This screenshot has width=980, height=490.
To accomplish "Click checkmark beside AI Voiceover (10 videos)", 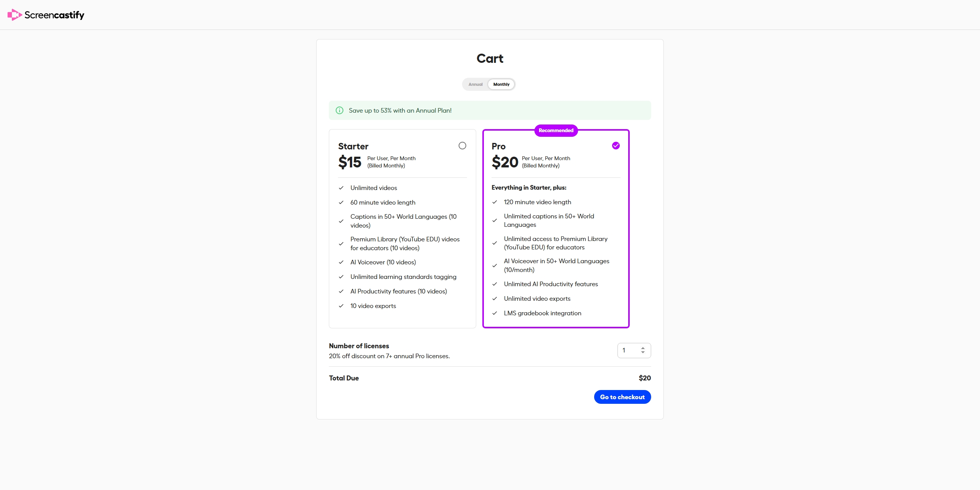I will pyautogui.click(x=341, y=262).
